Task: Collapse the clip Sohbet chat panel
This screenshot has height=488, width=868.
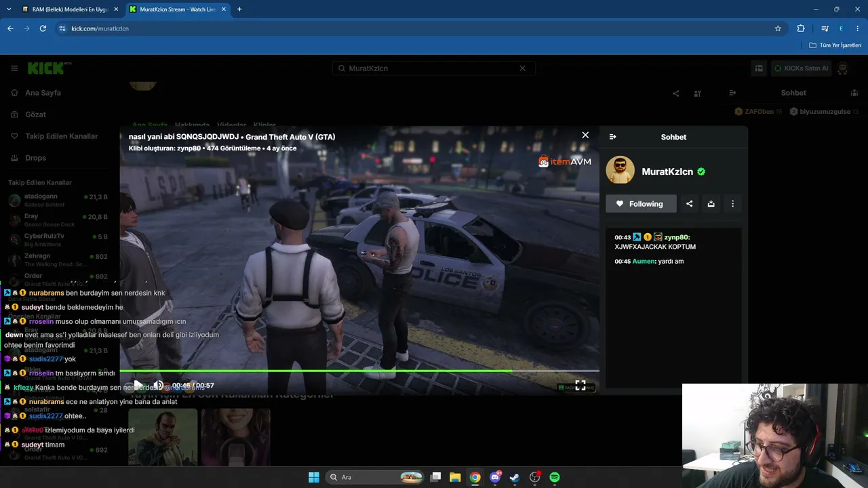Action: [x=612, y=137]
